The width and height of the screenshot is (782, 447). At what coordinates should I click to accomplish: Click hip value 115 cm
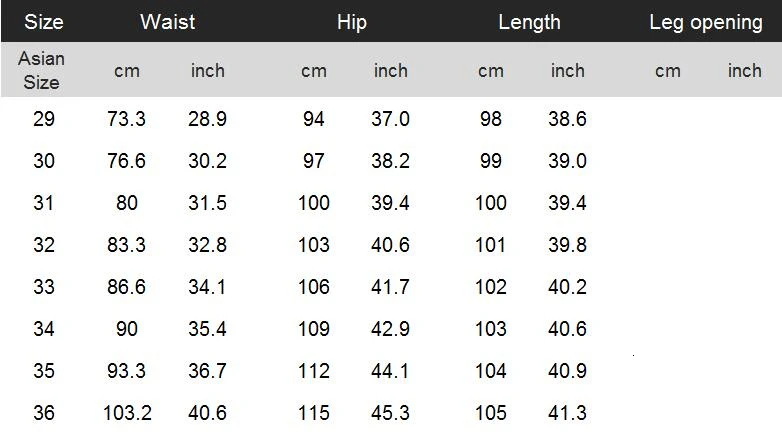pyautogui.click(x=314, y=413)
